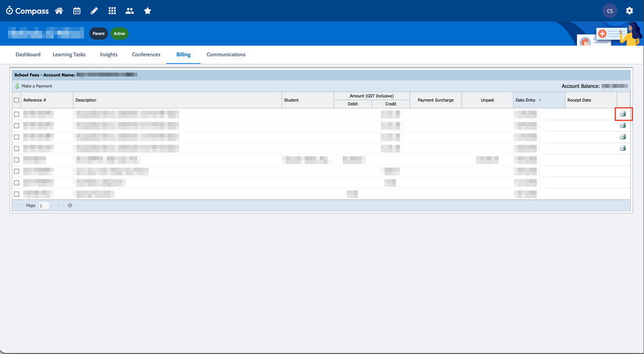Tick the fourth row's checkbox

[x=17, y=148]
